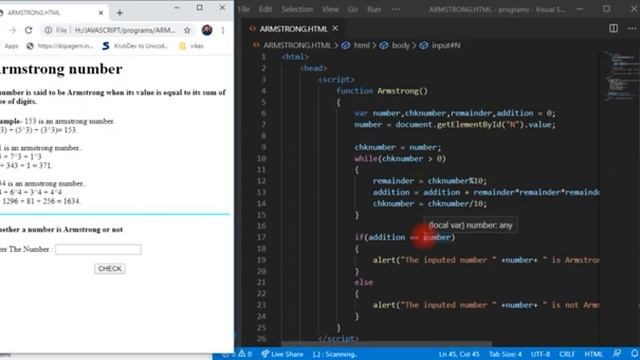Change Tab Size: 4 setting

505,354
